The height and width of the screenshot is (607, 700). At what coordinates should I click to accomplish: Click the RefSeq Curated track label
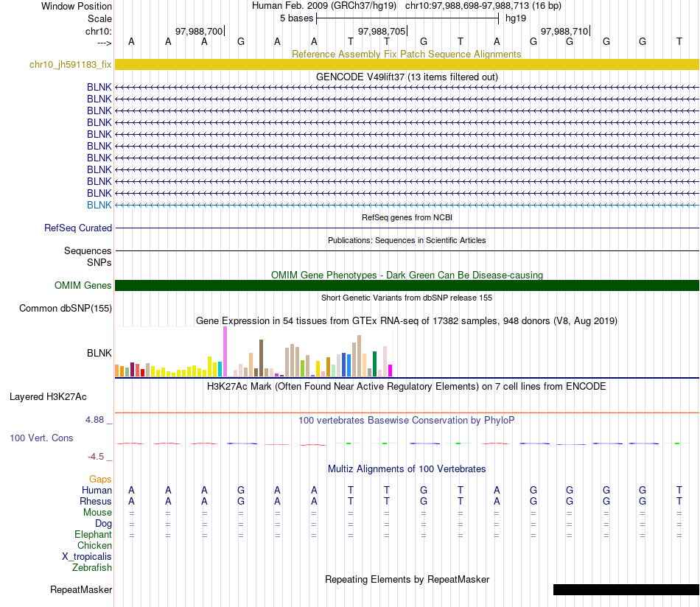click(x=78, y=228)
